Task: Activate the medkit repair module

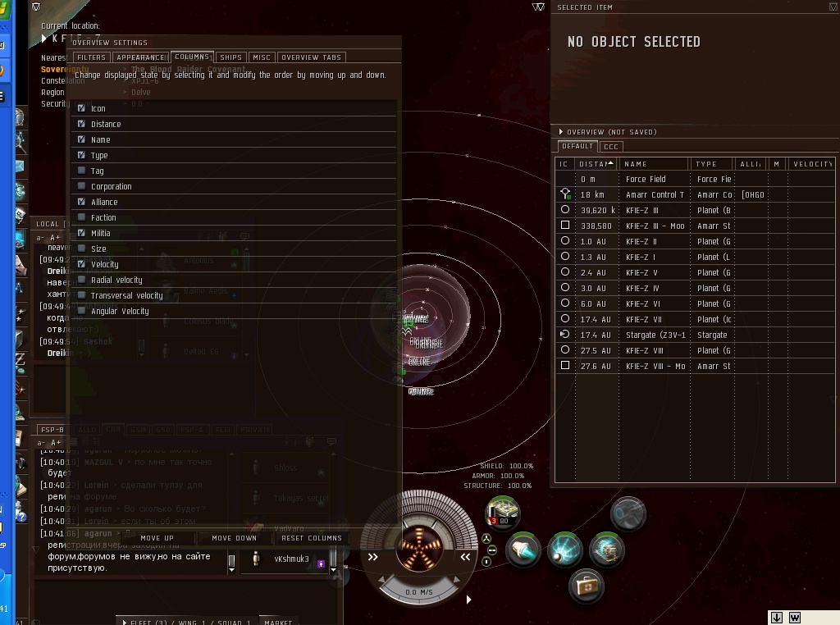Action: point(586,586)
